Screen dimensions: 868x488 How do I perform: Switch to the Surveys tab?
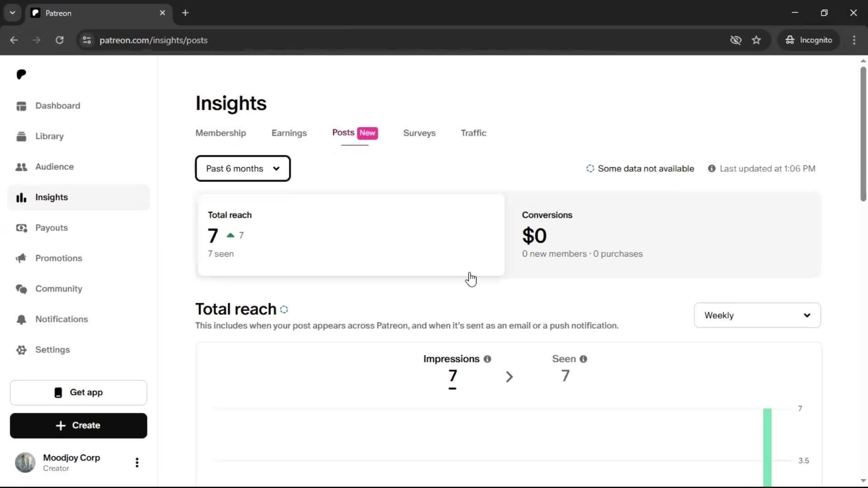420,133
